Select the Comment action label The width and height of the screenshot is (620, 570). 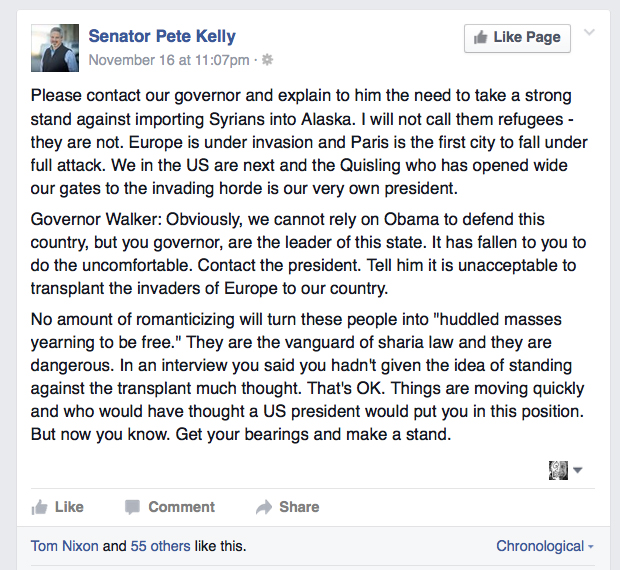tap(181, 507)
